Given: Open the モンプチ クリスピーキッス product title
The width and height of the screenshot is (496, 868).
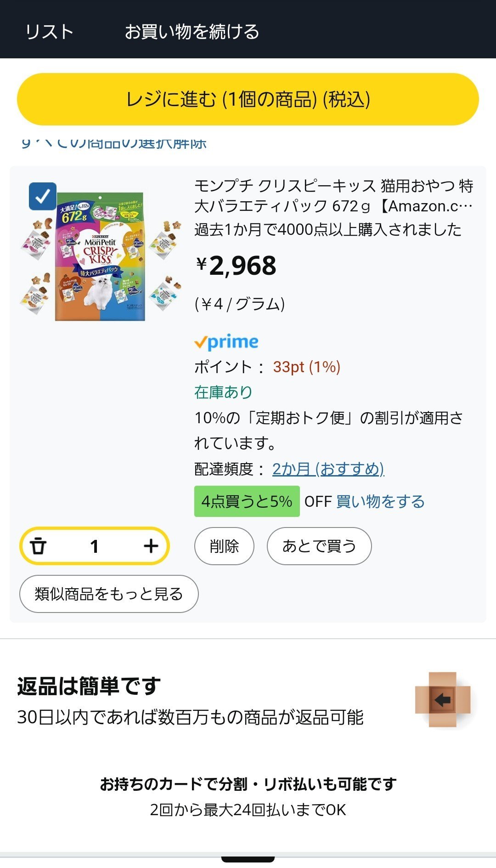Looking at the screenshot, I should pyautogui.click(x=333, y=196).
